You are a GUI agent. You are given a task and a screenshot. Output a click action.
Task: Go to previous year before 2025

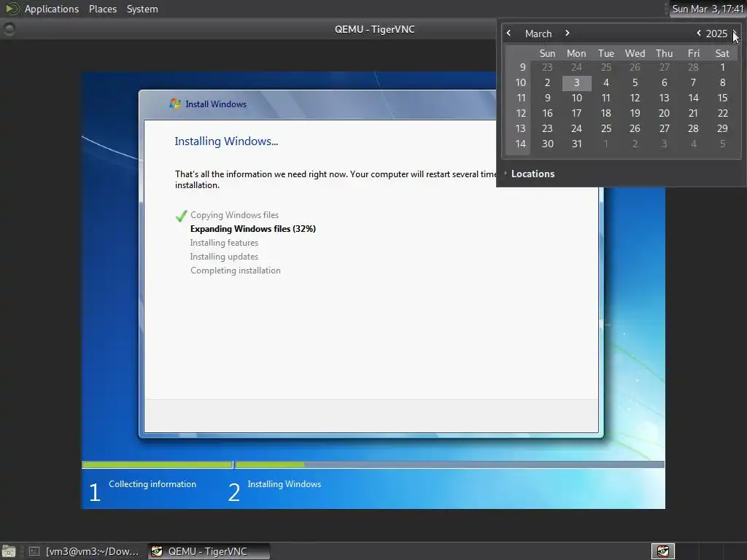tap(698, 33)
